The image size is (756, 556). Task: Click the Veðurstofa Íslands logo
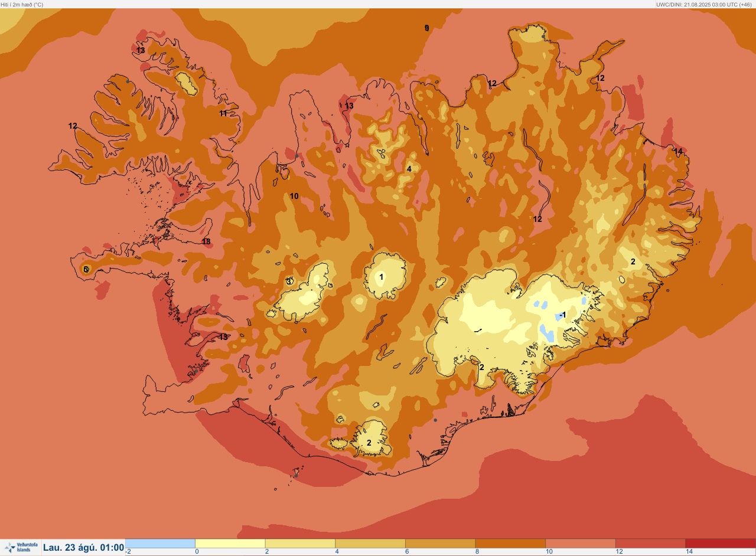[21, 548]
